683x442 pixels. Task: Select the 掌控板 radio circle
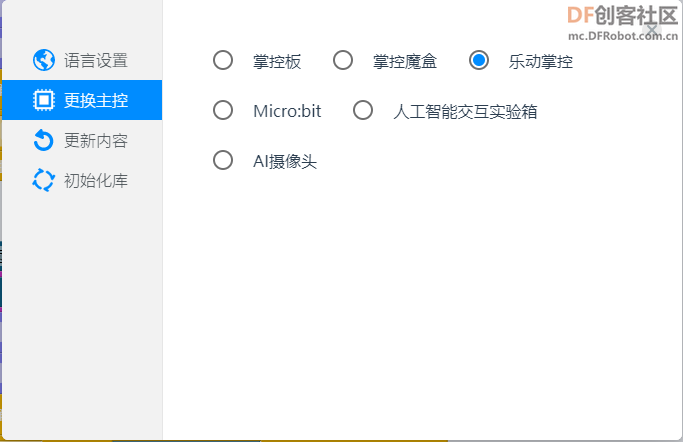(x=223, y=60)
